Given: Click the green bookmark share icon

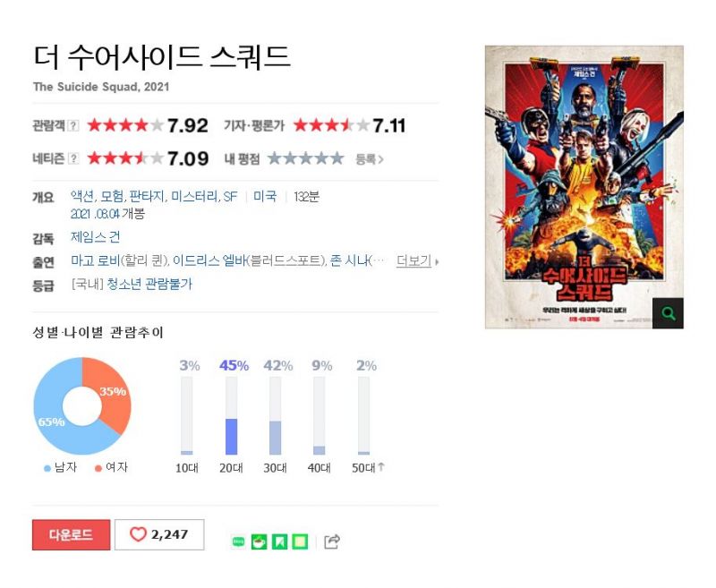Looking at the screenshot, I should click(279, 541).
